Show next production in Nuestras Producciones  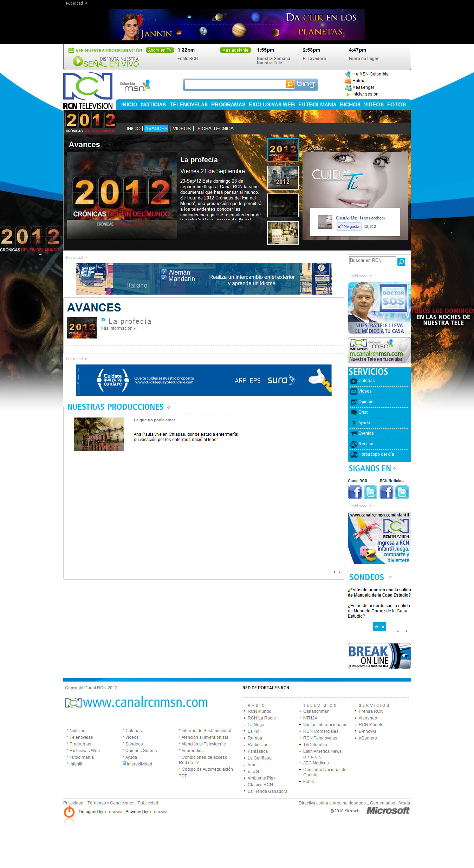(339, 572)
